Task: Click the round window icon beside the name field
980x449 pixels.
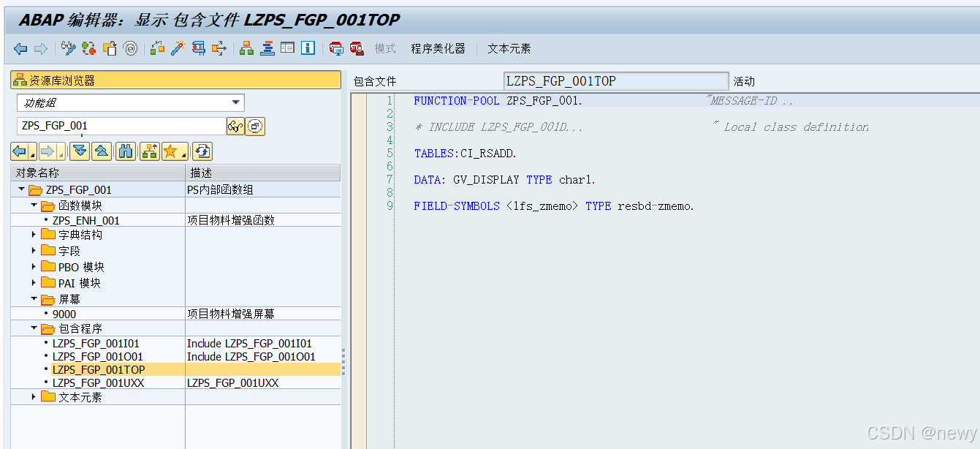Action: click(254, 126)
